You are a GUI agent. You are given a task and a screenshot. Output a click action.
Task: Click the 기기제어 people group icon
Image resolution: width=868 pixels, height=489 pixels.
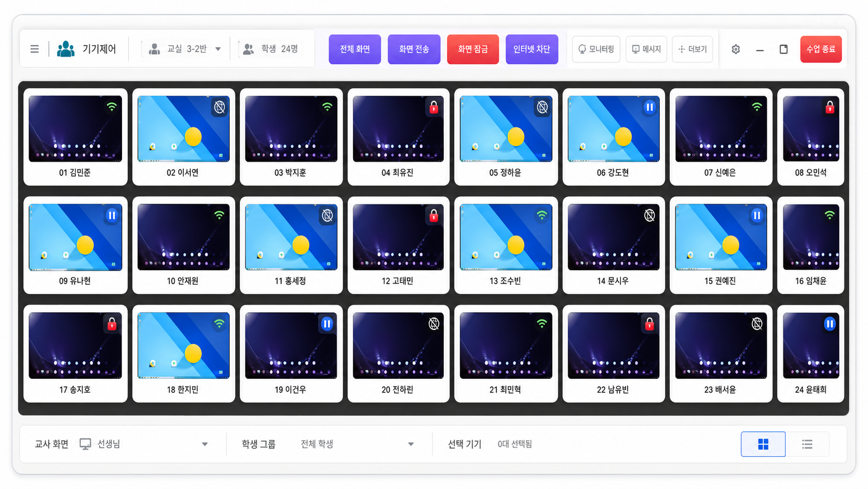pyautogui.click(x=66, y=49)
